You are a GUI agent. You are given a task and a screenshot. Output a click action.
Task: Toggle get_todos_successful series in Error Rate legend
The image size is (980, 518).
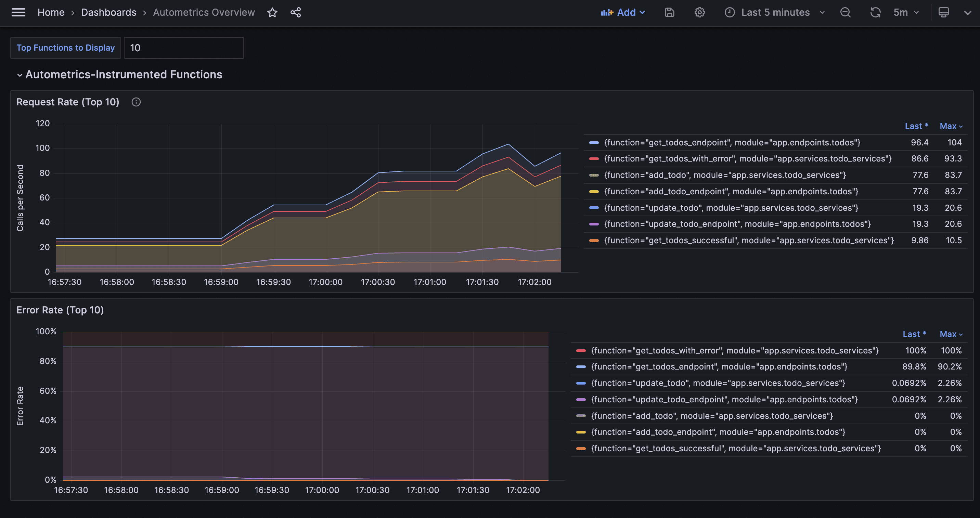point(736,449)
